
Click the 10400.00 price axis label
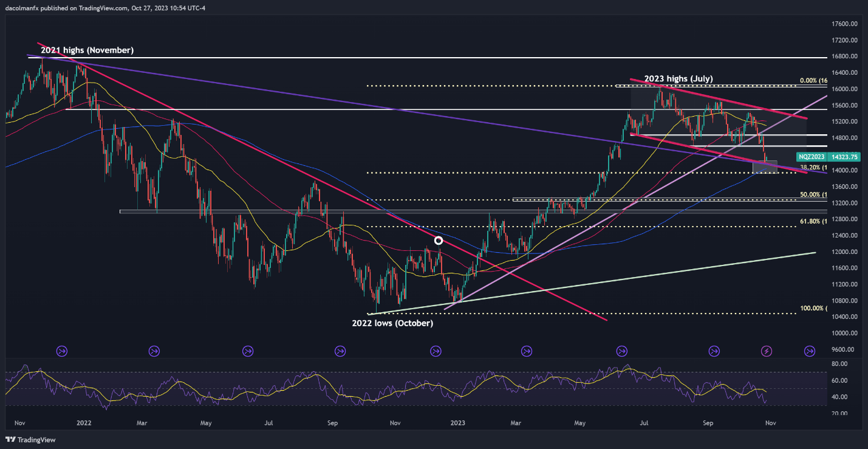[x=844, y=317]
